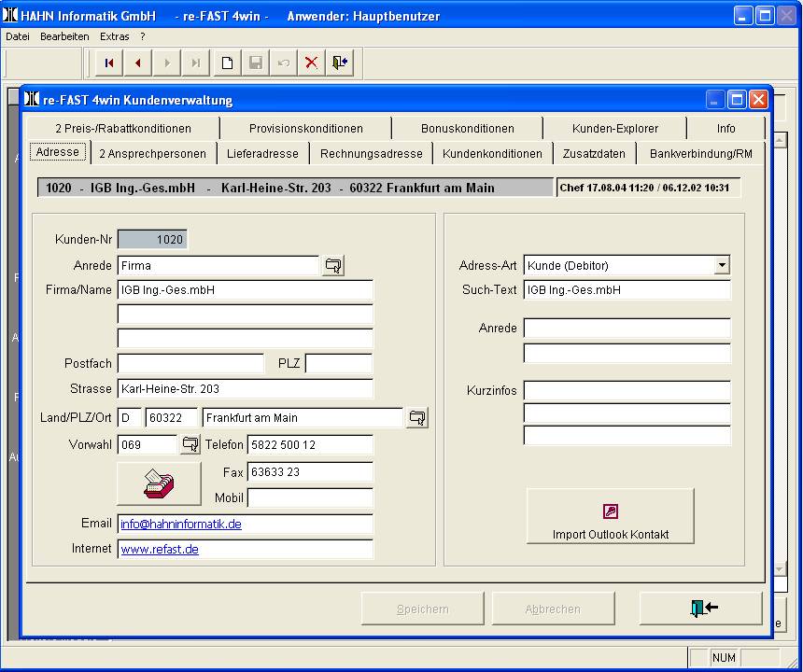
Task: Jump to last record in toolbar
Action: point(196,63)
